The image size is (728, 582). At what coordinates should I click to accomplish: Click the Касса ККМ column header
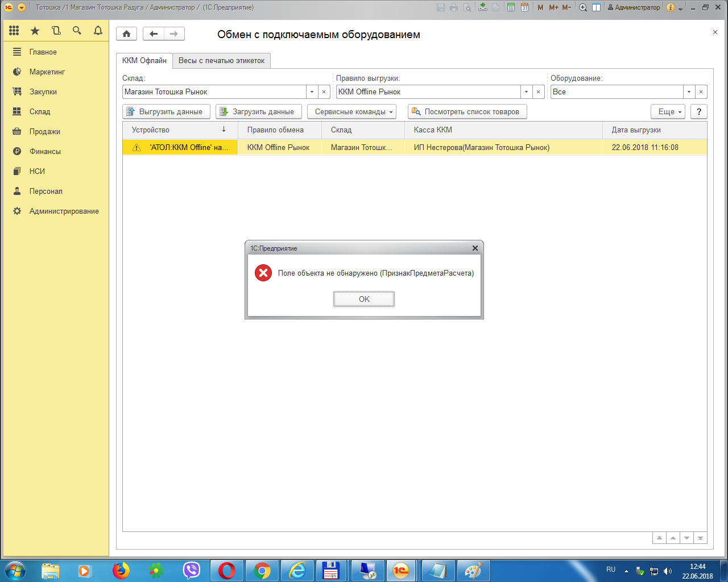[503, 130]
